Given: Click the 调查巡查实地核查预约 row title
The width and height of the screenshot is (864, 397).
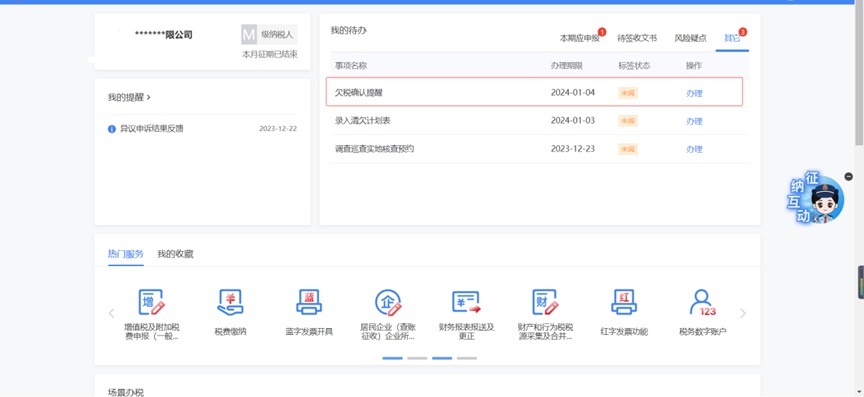Looking at the screenshot, I should (x=375, y=149).
